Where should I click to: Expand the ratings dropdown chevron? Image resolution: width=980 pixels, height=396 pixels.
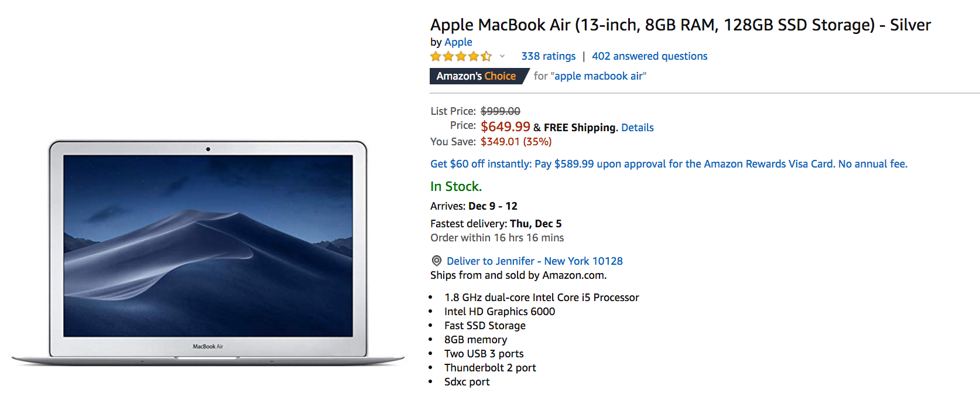coord(502,56)
